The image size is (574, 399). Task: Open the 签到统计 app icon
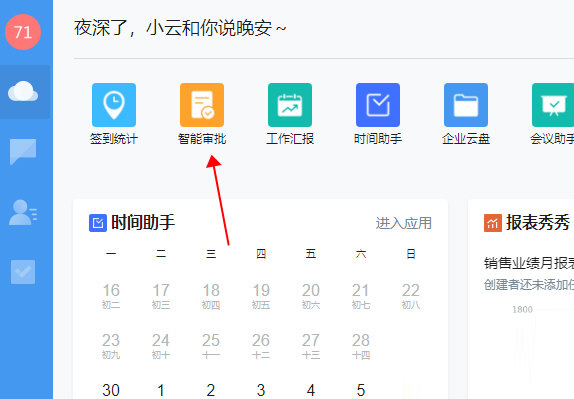pos(114,105)
